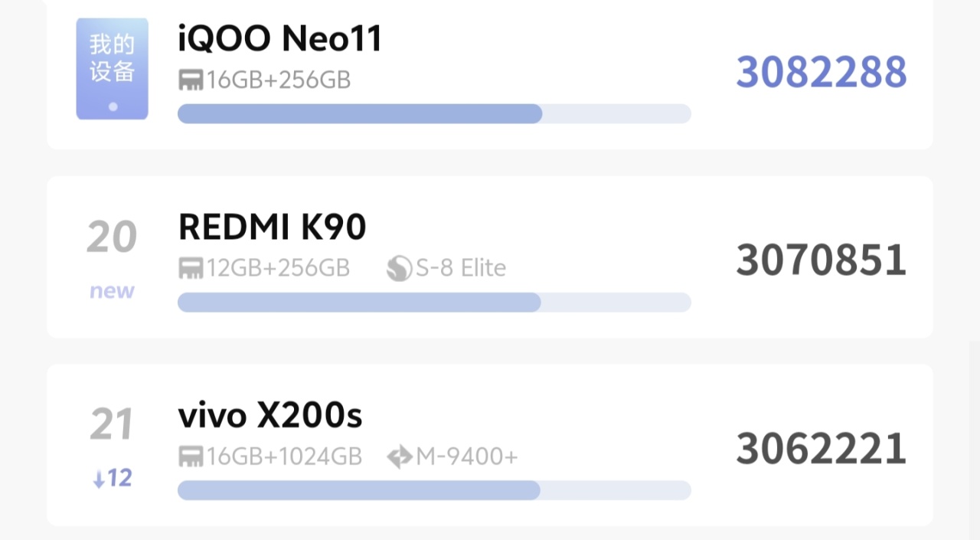Click rank number 20
980x540 pixels.
click(x=112, y=237)
